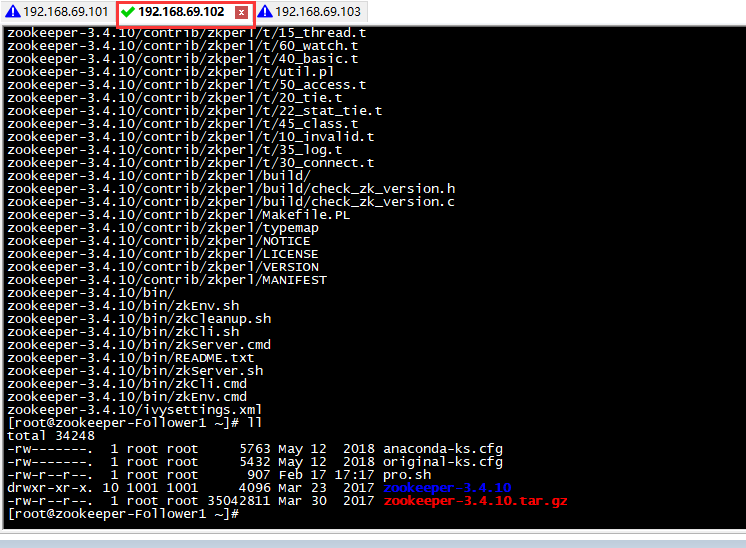Click the bin/zkEnv.sh line
The width and height of the screenshot is (746, 548).
point(123,306)
